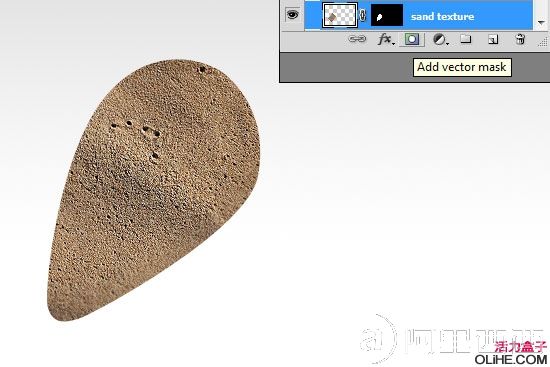Delete layer using the trash icon
This screenshot has height=367, width=550.
click(x=521, y=39)
